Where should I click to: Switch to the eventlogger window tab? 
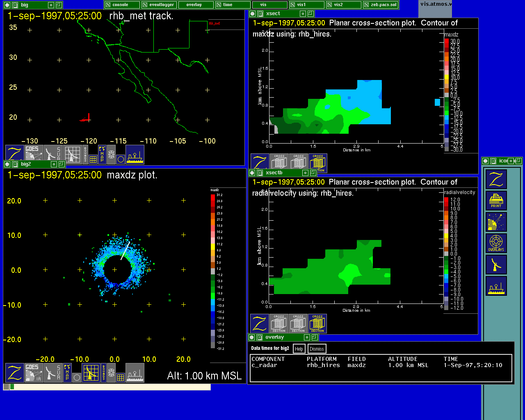click(159, 5)
